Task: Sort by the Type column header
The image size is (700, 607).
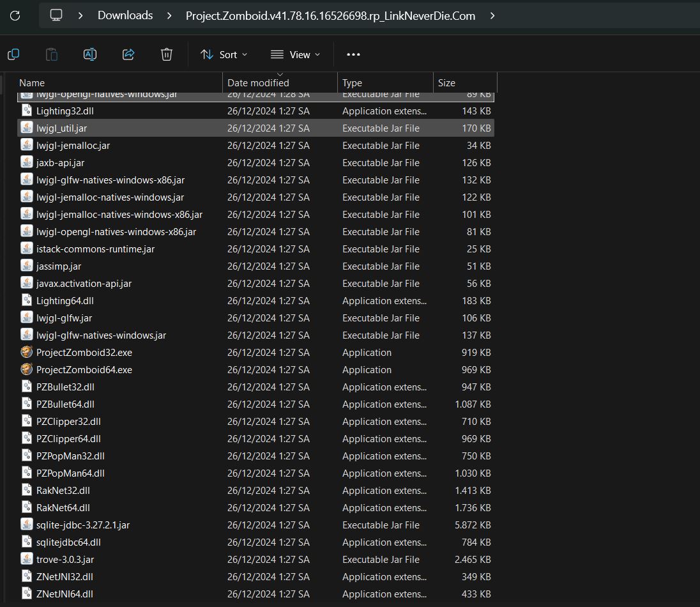Action: tap(352, 82)
